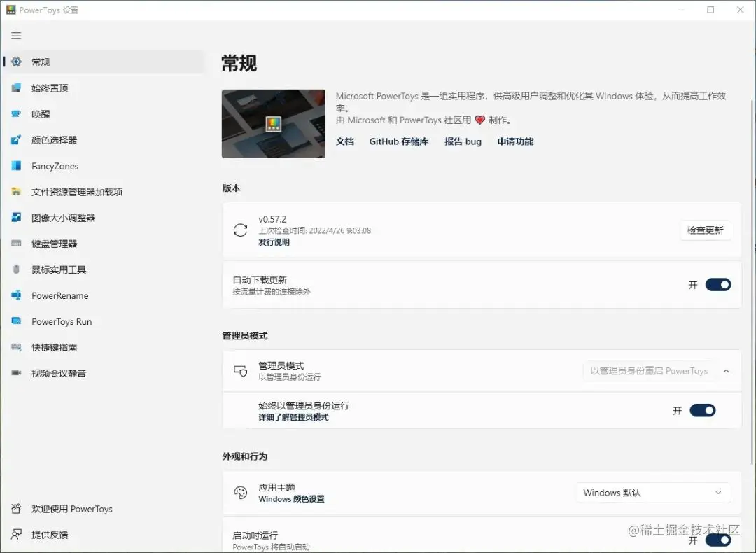Go to FancyZones settings page

[104, 166]
